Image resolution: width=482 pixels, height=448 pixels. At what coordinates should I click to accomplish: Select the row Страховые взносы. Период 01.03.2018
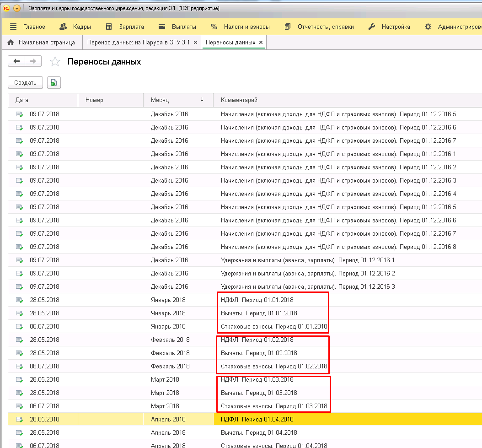(x=273, y=406)
